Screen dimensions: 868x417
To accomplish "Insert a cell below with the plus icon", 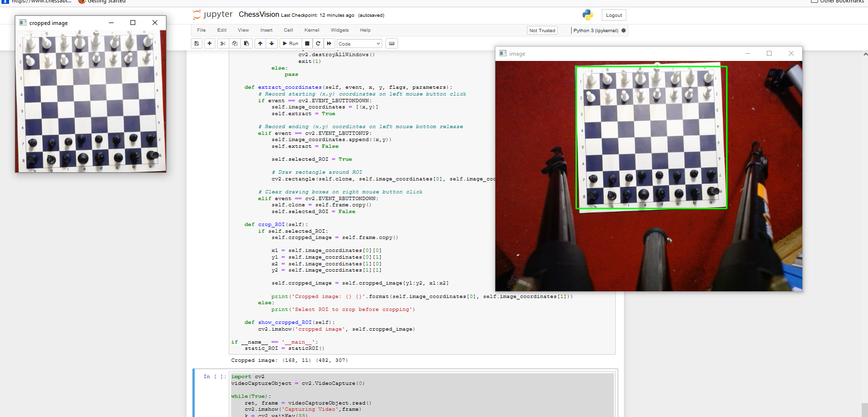I will click(x=210, y=44).
